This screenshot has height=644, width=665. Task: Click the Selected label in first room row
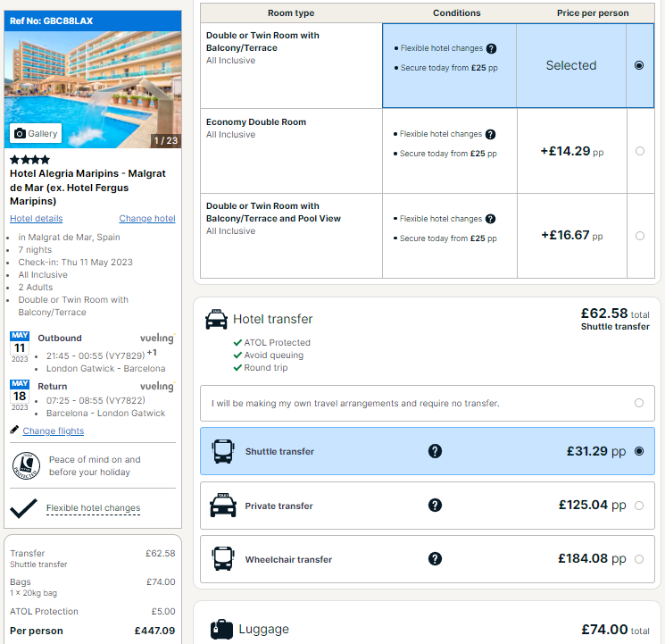point(571,65)
